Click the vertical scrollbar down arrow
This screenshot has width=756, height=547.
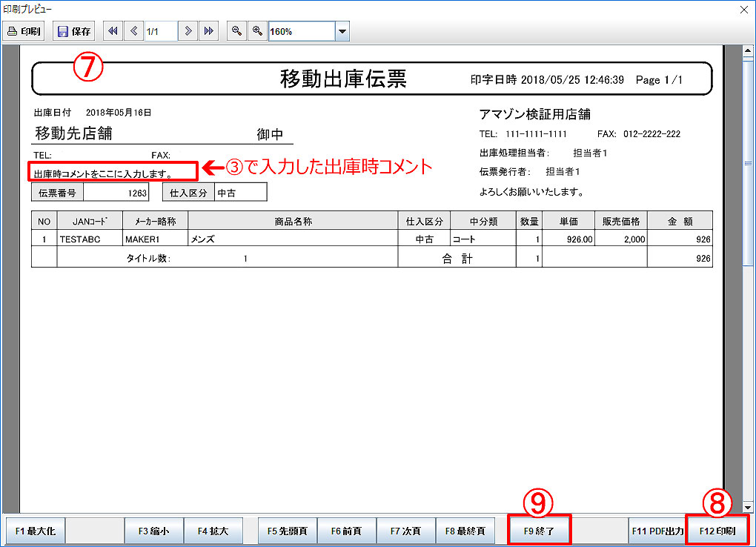[748, 507]
